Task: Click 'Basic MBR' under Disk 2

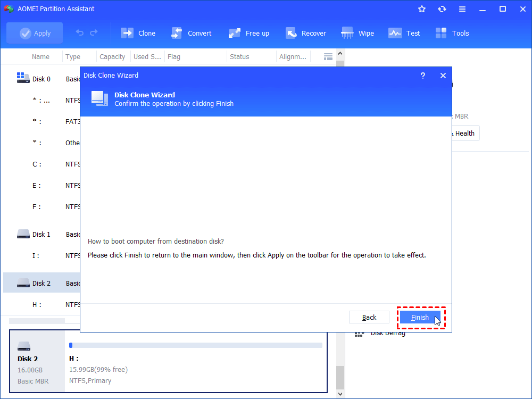Action: 33,381
